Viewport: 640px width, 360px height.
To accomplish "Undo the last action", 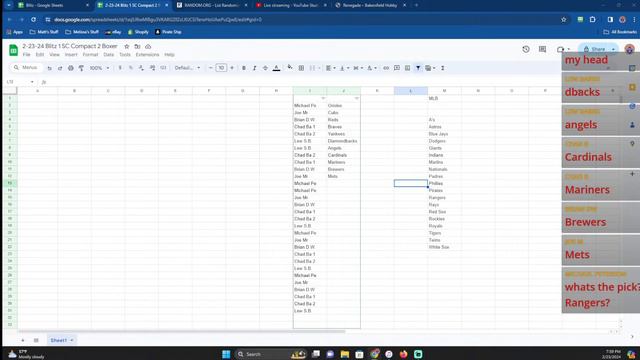I will pyautogui.click(x=49, y=68).
